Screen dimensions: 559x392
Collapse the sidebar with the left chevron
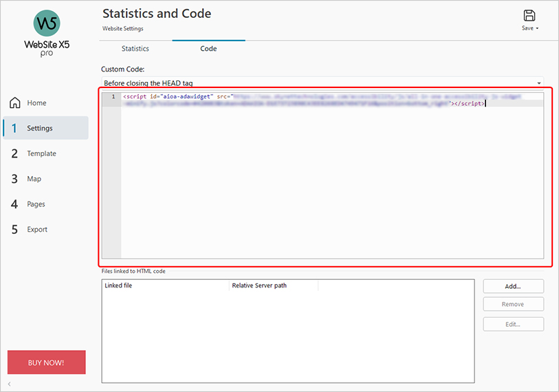point(9,384)
